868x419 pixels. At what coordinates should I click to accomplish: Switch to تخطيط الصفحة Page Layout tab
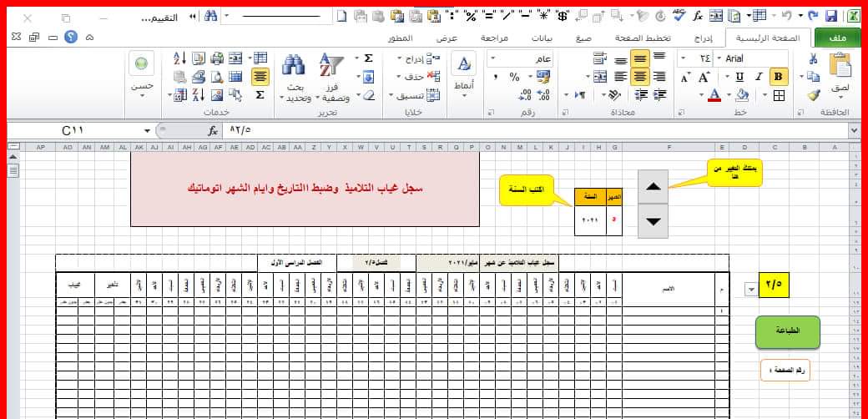point(643,38)
